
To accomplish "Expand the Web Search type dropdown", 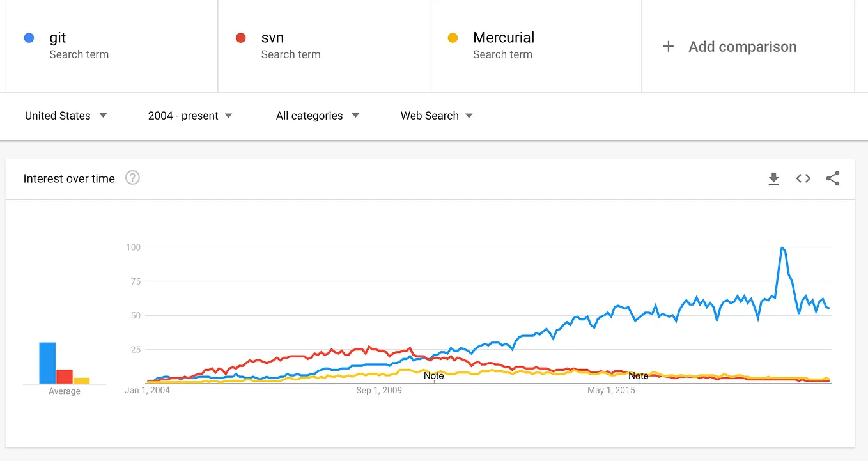I will coord(437,116).
